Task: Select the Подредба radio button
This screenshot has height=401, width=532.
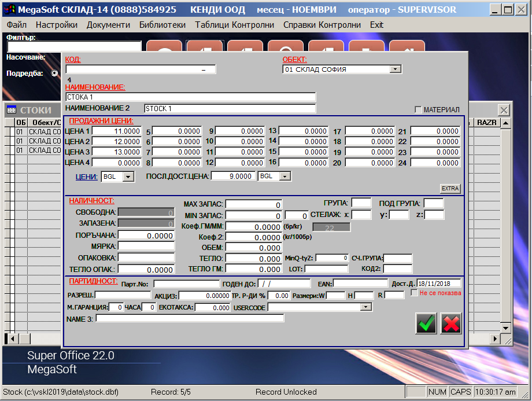Action: [x=55, y=73]
